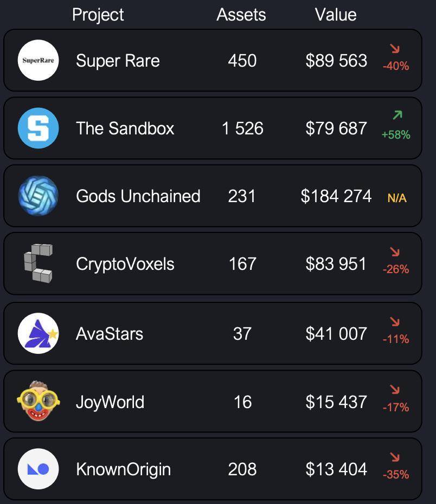The height and width of the screenshot is (504, 436).
Task: Click KnownOrigin's 208 assets count
Action: tap(242, 469)
